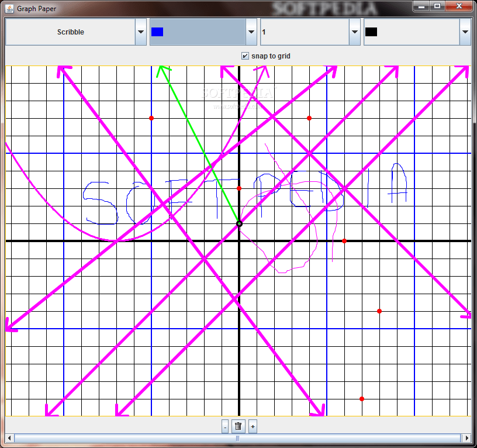This screenshot has height=448, width=477.
Task: Toggle the snap to grid checkbox
Action: 245,56
